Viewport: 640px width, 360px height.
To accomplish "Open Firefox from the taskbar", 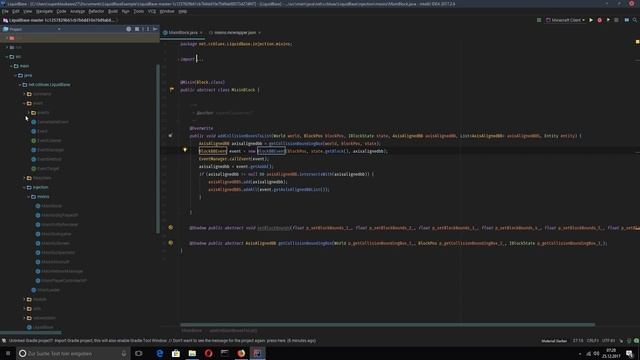I will [241, 353].
